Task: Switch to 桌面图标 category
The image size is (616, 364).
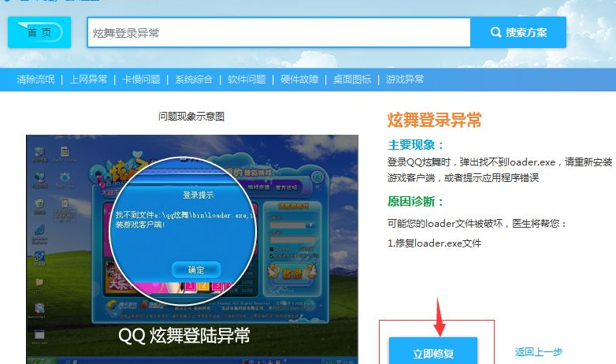Action: coord(352,80)
